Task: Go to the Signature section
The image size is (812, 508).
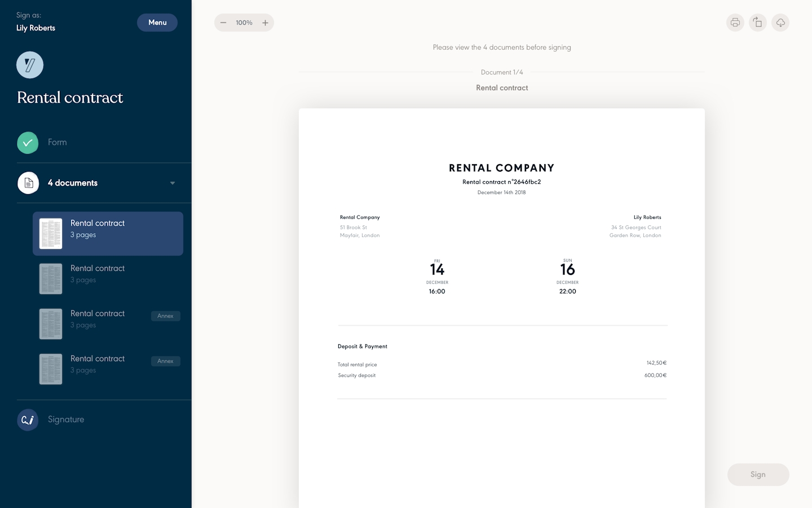Action: 65,419
